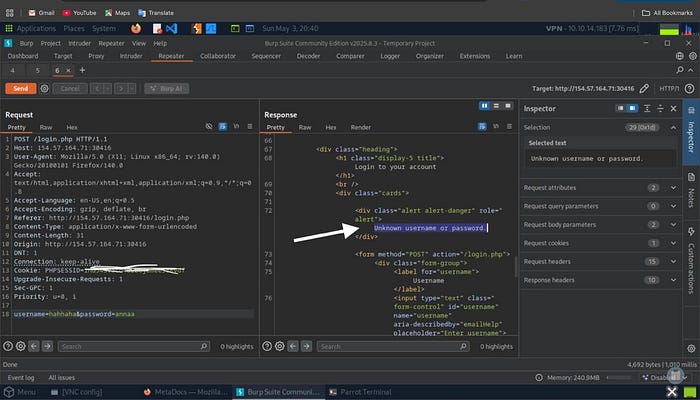The height and width of the screenshot is (400, 700).
Task: Open Repeater help question mark icon
Action: (x=689, y=88)
